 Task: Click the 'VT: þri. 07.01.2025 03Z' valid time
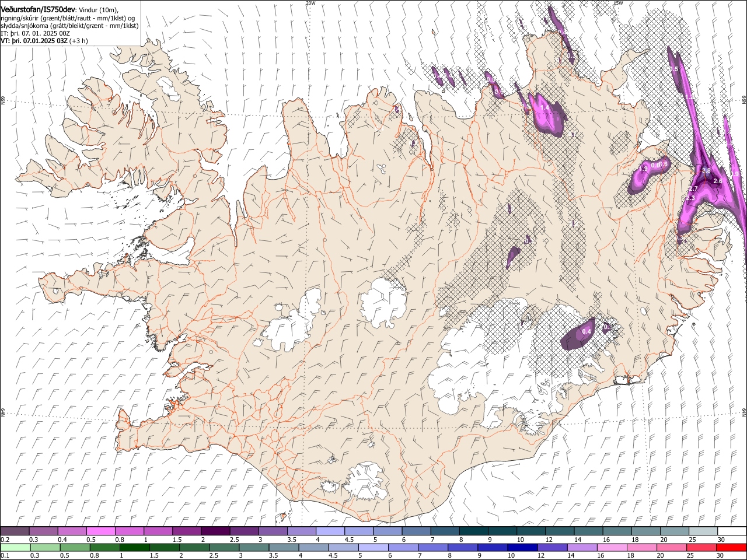pyautogui.click(x=34, y=41)
